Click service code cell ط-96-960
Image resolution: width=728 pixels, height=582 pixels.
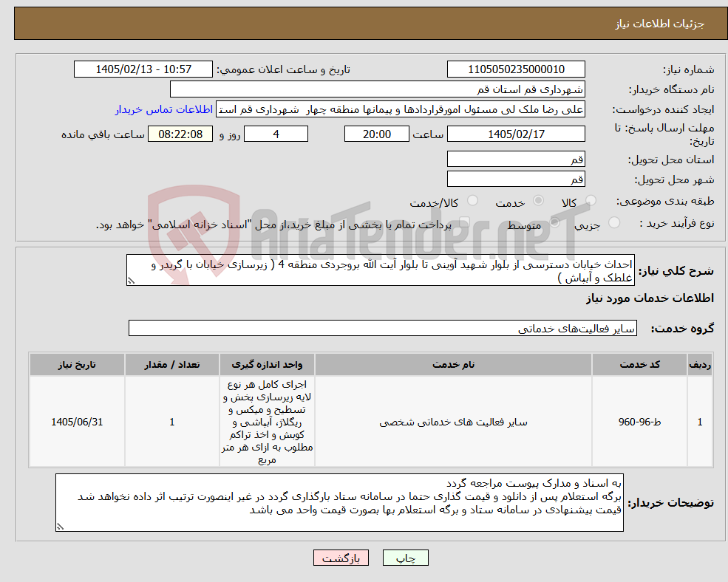pos(639,422)
